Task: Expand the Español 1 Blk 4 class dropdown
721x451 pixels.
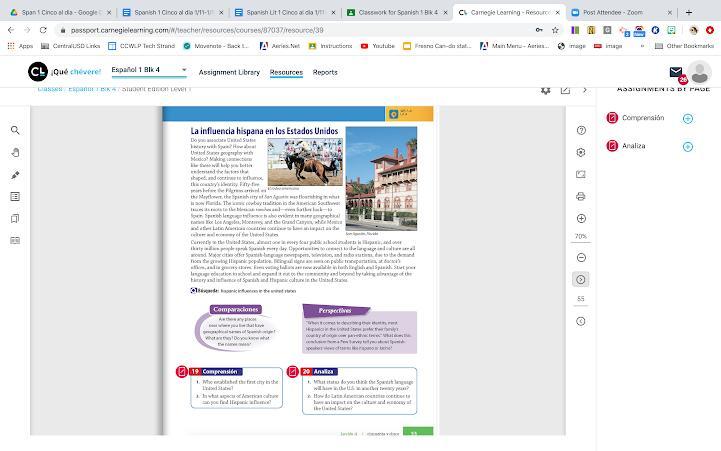Action: [149, 70]
